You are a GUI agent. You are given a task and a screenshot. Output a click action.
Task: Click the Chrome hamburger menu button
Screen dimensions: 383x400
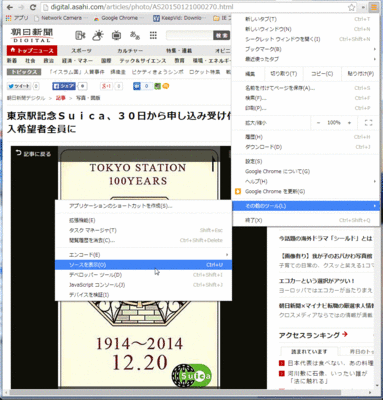pyautogui.click(x=374, y=7)
